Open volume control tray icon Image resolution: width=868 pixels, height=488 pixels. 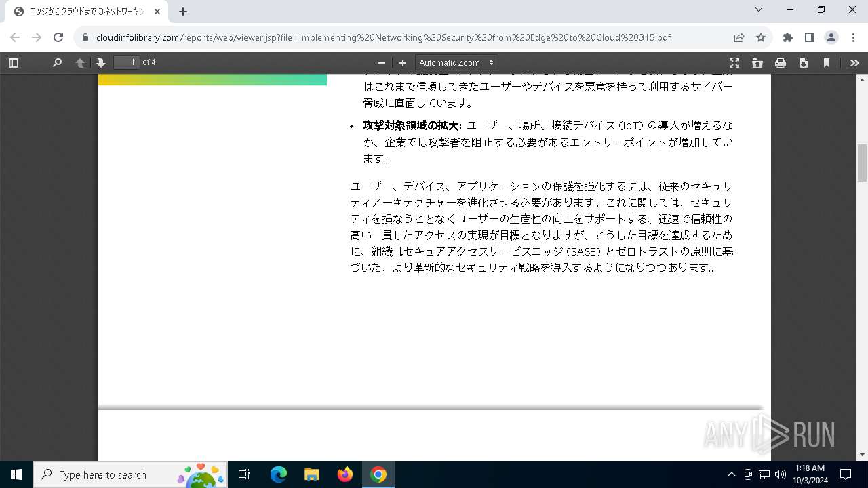coord(781,474)
